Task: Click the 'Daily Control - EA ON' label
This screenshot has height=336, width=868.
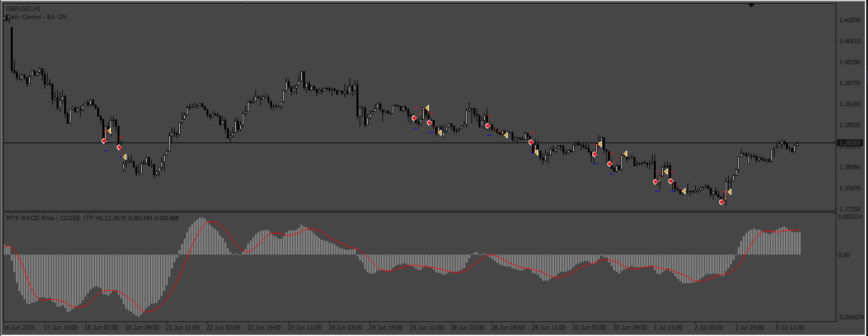Action: pyautogui.click(x=37, y=17)
